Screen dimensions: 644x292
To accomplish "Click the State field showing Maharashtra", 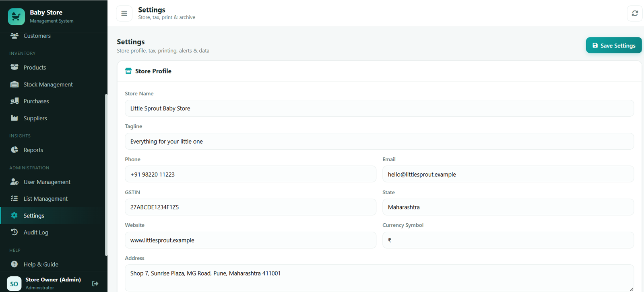I will [x=508, y=207].
